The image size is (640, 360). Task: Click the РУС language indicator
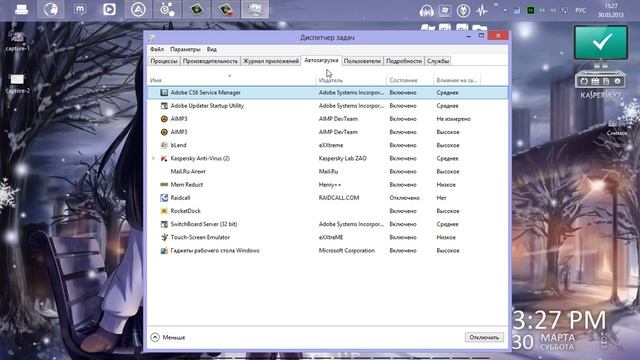[580, 11]
